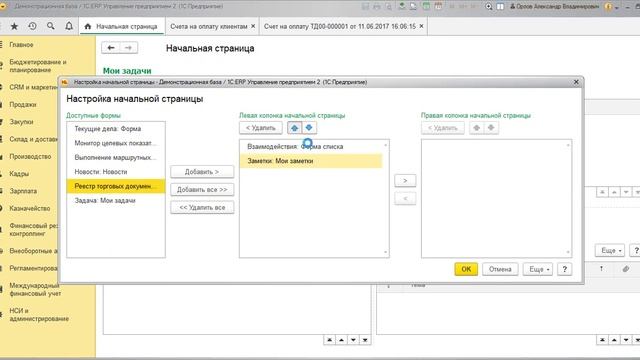Select Выполнение маршрутных... form
Screen dimensions: 640x360
click(116, 157)
